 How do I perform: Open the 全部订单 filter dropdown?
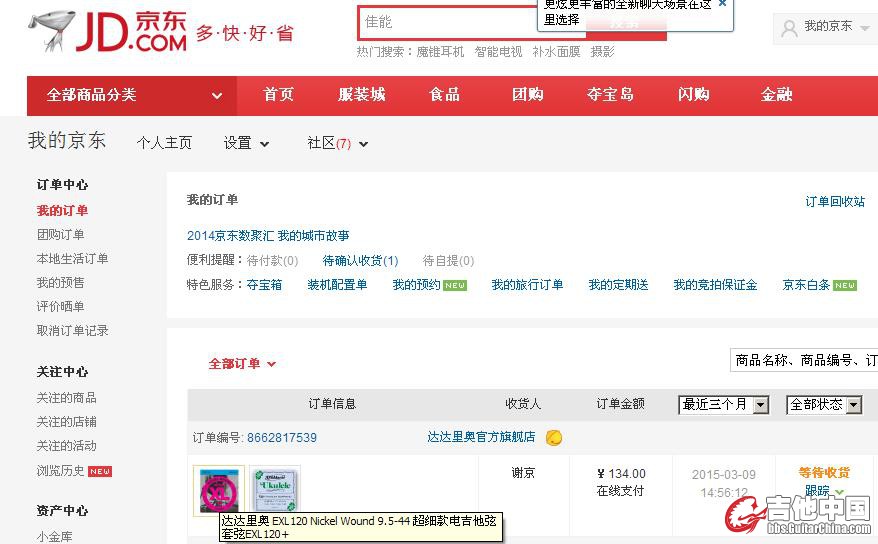pyautogui.click(x=242, y=364)
